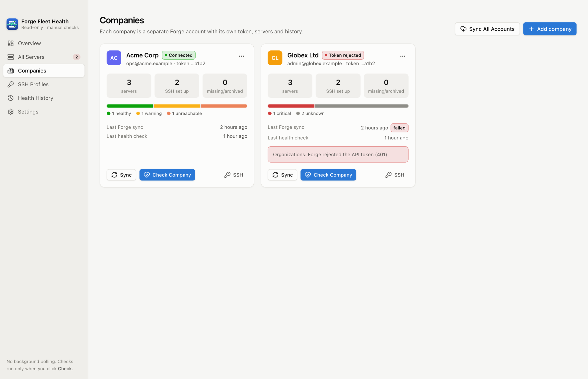Click the orange unreachable segment of Acme bar
The width and height of the screenshot is (588, 379).
[224, 106]
